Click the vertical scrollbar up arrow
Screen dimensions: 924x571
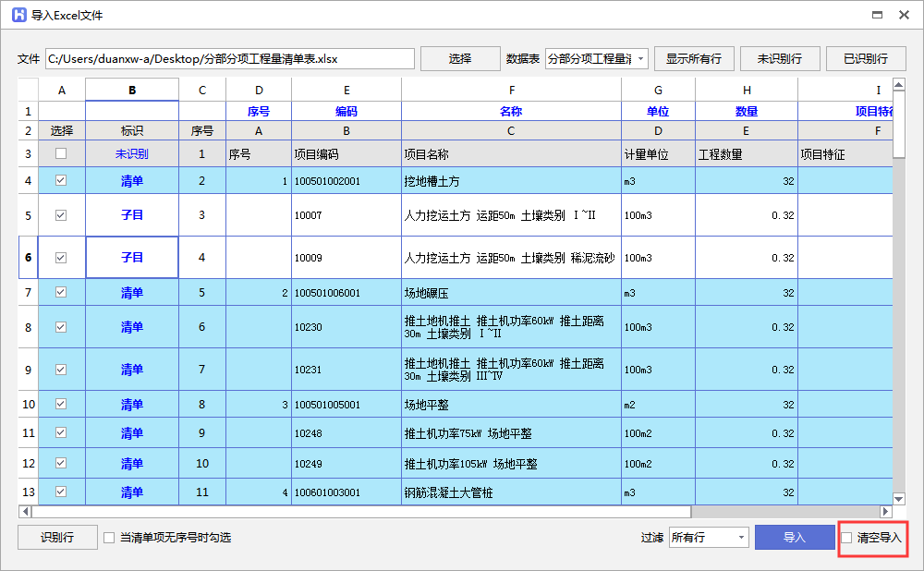click(899, 90)
